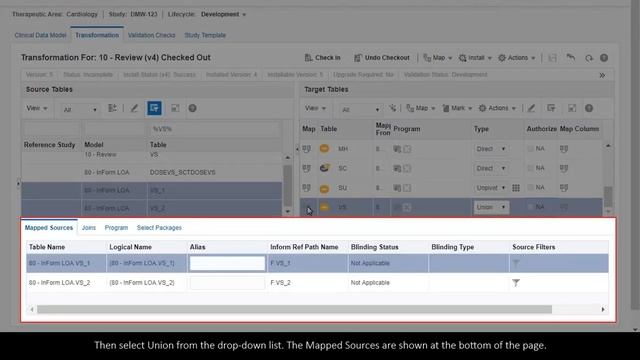Click the Map Column icon for SU

pyautogui.click(x=564, y=188)
